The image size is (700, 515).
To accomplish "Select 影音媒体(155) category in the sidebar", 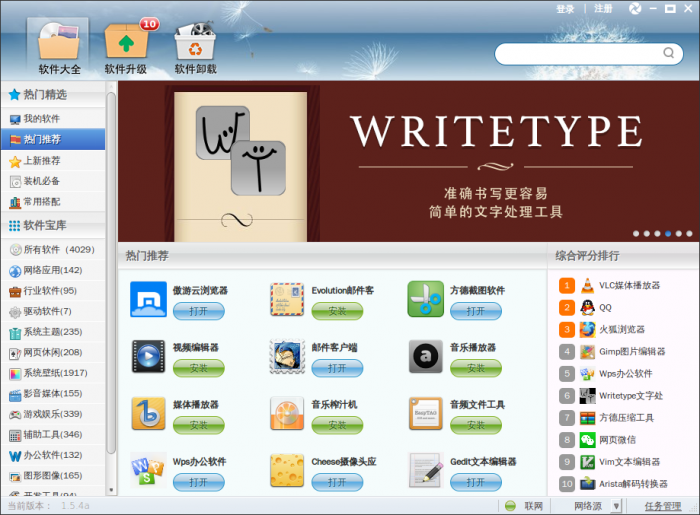I will coord(52,394).
